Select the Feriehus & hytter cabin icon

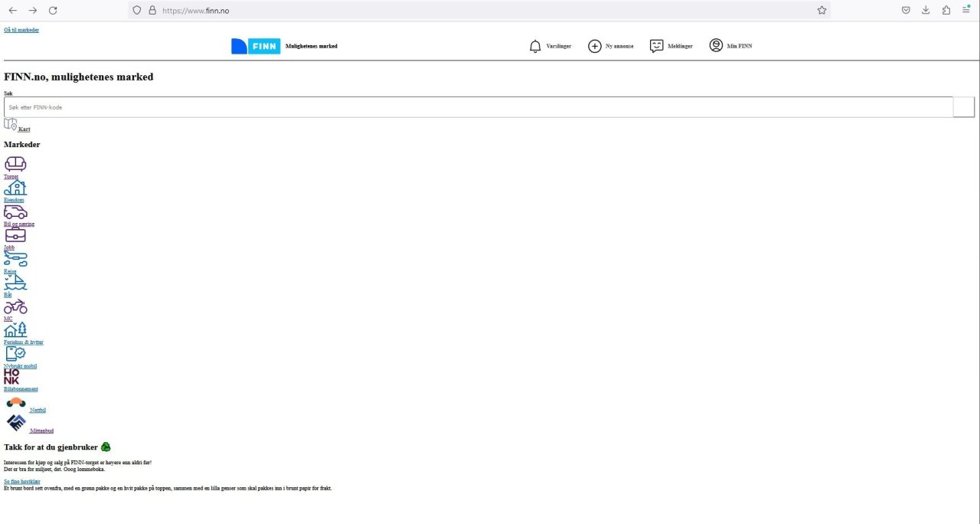pos(15,330)
